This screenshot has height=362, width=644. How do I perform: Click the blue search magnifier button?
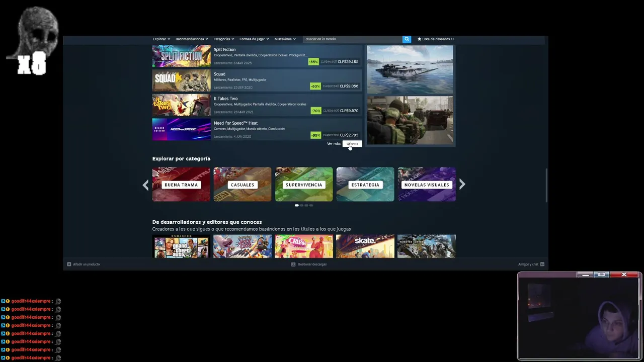(x=407, y=39)
